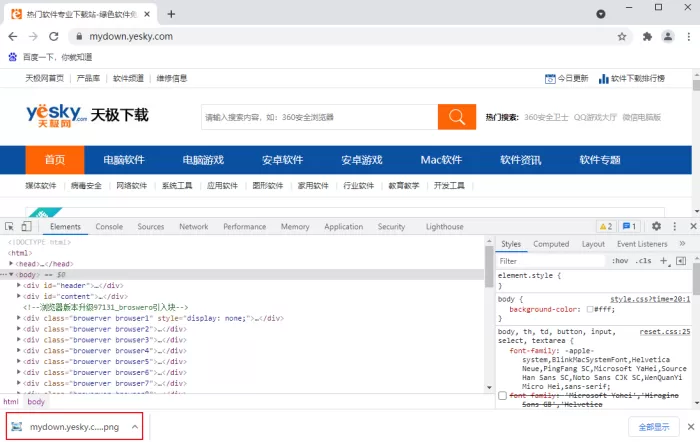The height and width of the screenshot is (442, 700).
Task: Click the warnings count badge
Action: point(606,226)
